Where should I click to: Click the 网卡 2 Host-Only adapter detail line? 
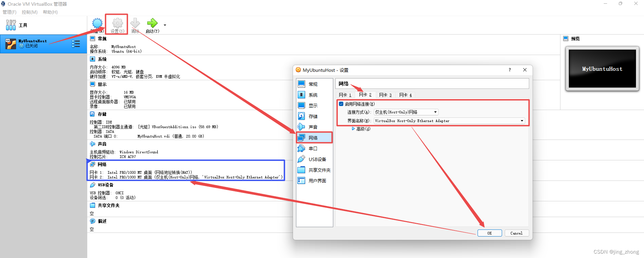[186, 177]
